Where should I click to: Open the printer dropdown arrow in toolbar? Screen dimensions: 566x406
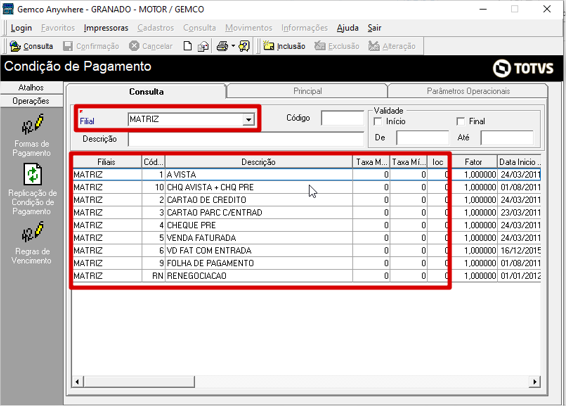233,46
